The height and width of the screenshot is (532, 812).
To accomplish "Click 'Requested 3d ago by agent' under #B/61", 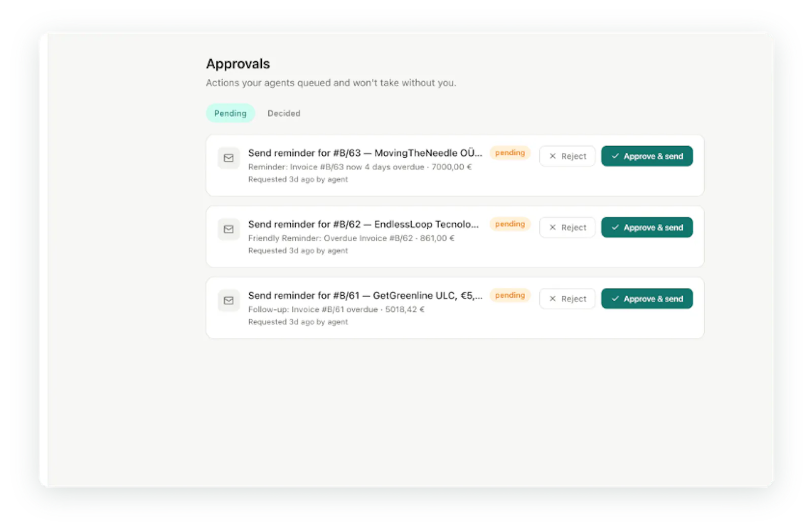I will pyautogui.click(x=298, y=322).
